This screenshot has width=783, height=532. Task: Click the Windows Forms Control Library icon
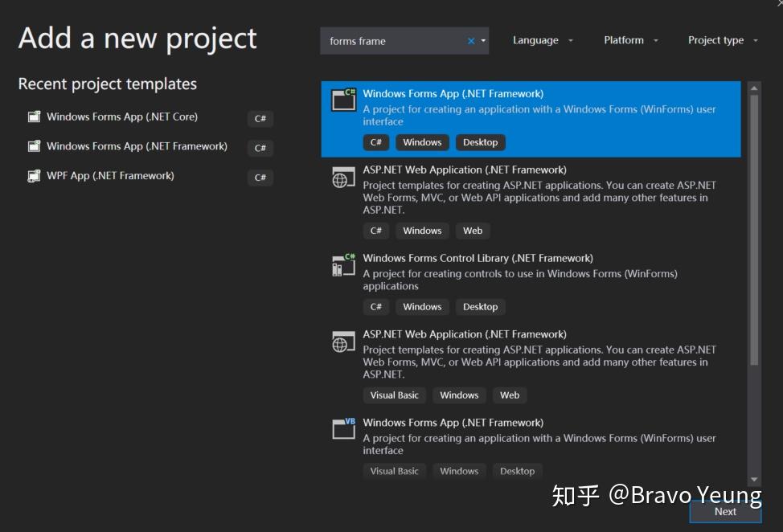343,265
